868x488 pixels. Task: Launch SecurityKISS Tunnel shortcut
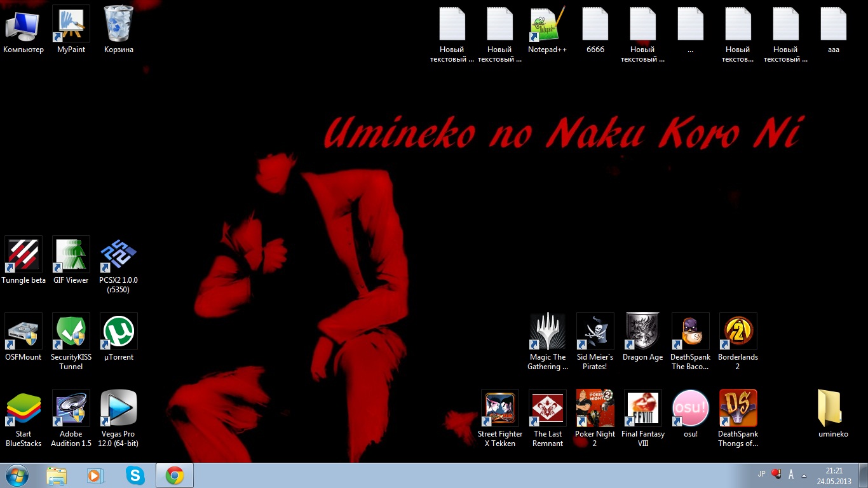[71, 342]
